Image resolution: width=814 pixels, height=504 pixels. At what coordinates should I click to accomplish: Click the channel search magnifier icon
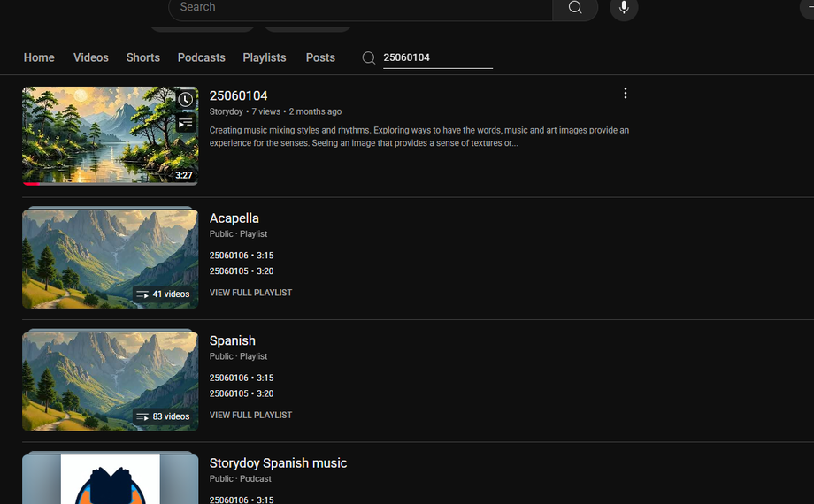point(369,58)
